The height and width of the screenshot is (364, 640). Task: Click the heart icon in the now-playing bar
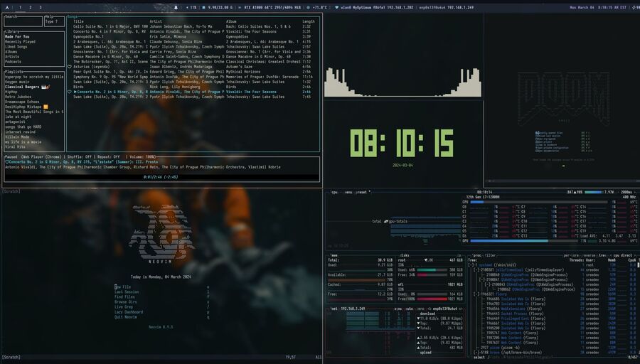coord(7,162)
